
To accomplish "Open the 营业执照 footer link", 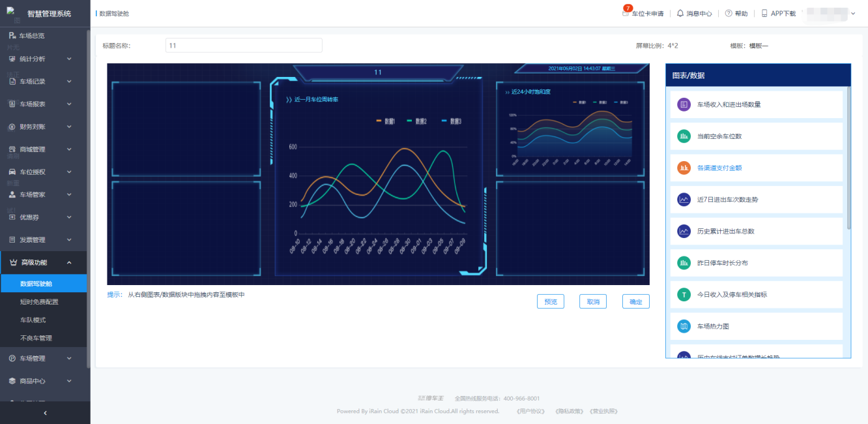I will pos(603,412).
